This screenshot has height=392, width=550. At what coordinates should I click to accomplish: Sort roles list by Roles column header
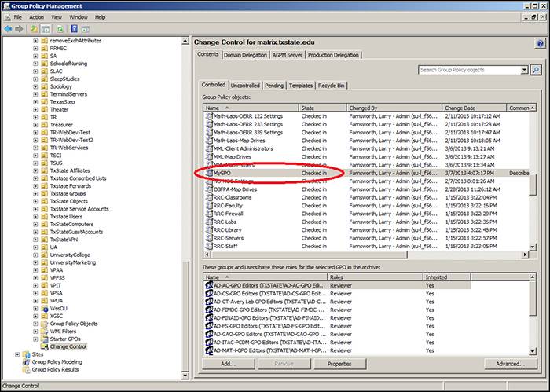tap(375, 277)
